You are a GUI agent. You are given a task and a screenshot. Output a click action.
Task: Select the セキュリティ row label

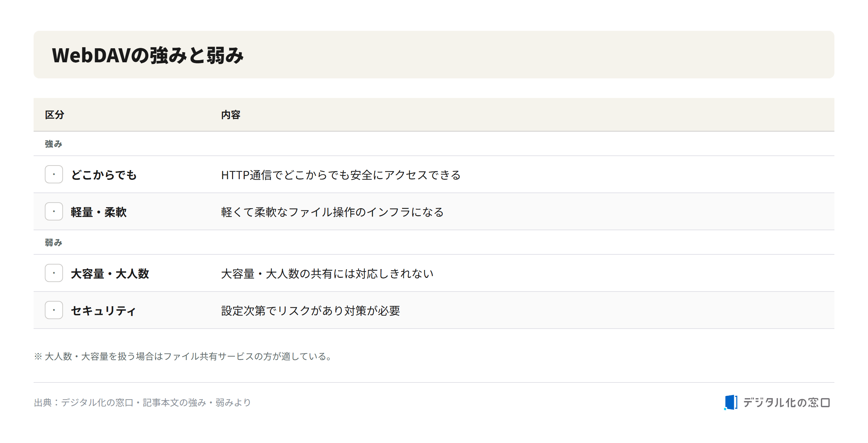pos(103,310)
